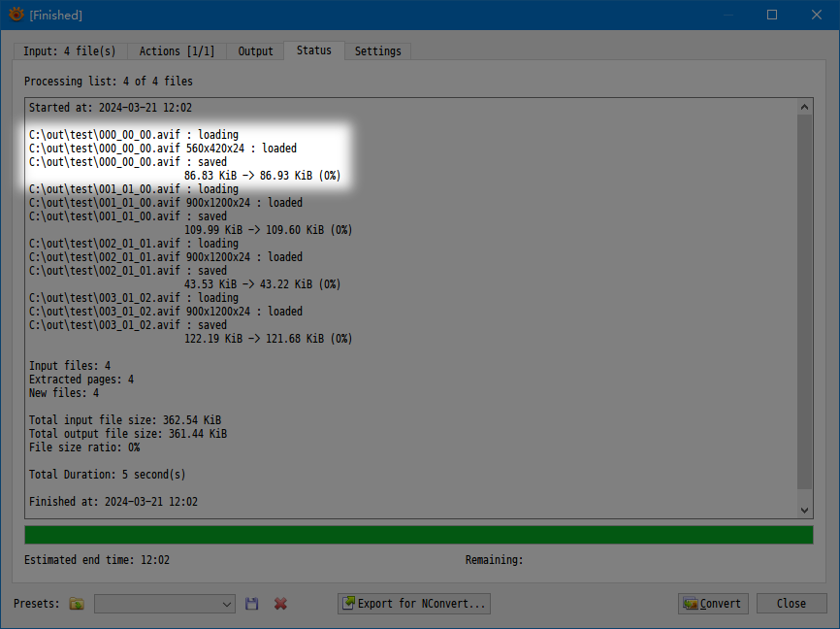Click the '002_01_01.avif : saved' log line
The width and height of the screenshot is (840, 629).
128,271
